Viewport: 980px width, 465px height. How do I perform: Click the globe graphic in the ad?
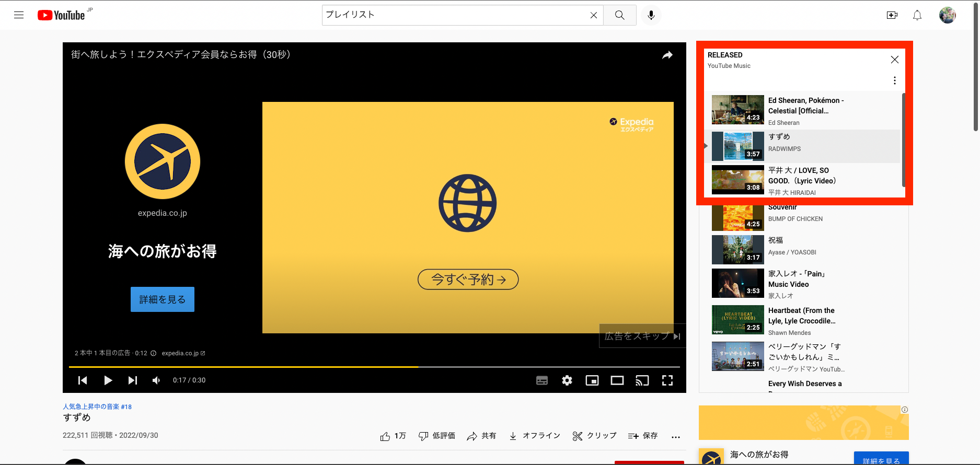coord(468,203)
